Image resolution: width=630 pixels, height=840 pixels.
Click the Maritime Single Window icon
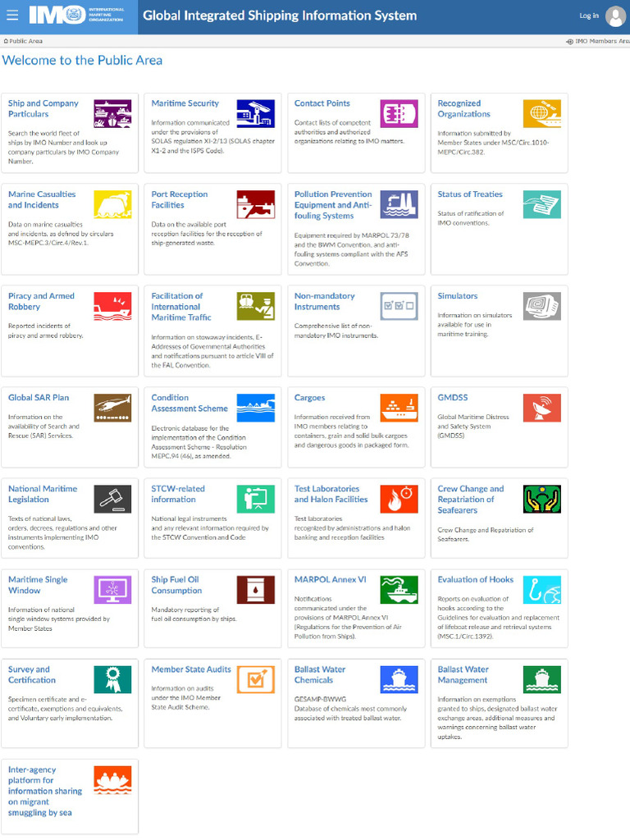pyautogui.click(x=112, y=590)
